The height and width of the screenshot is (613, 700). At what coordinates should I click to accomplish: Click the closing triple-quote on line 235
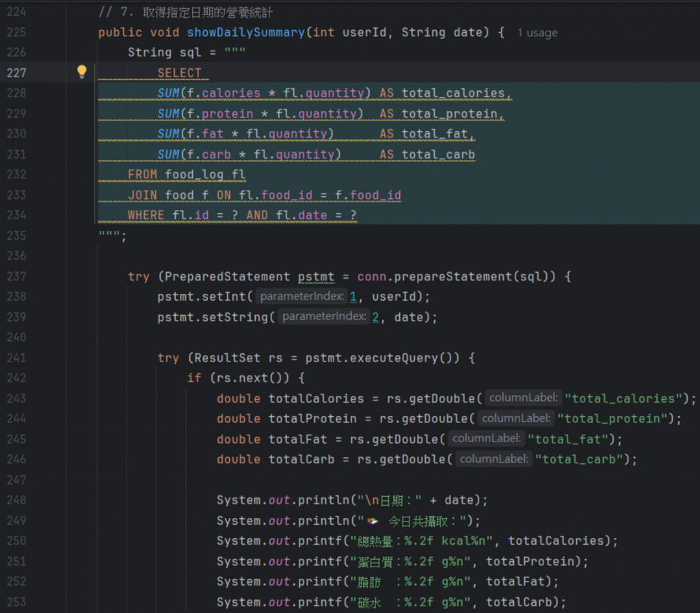(x=110, y=233)
